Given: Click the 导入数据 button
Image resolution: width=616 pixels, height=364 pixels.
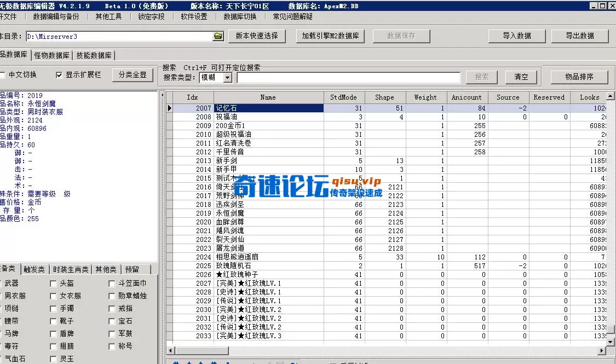Looking at the screenshot, I should [x=517, y=36].
